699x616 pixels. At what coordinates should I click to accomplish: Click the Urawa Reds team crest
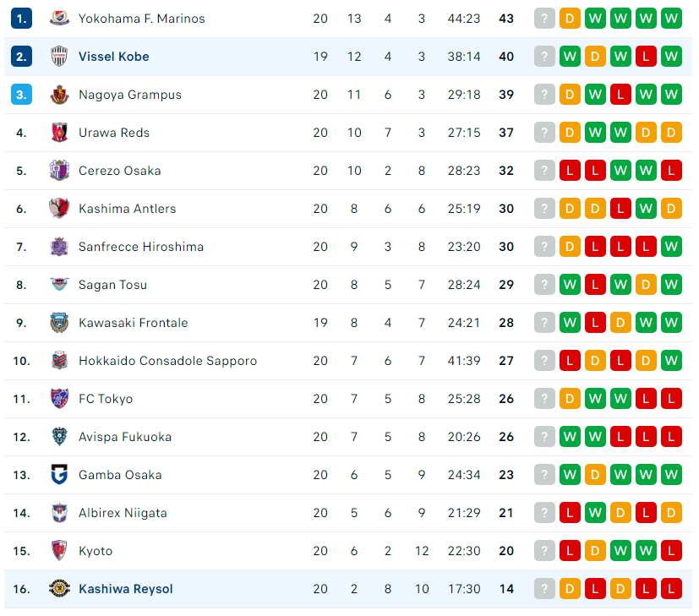(59, 133)
